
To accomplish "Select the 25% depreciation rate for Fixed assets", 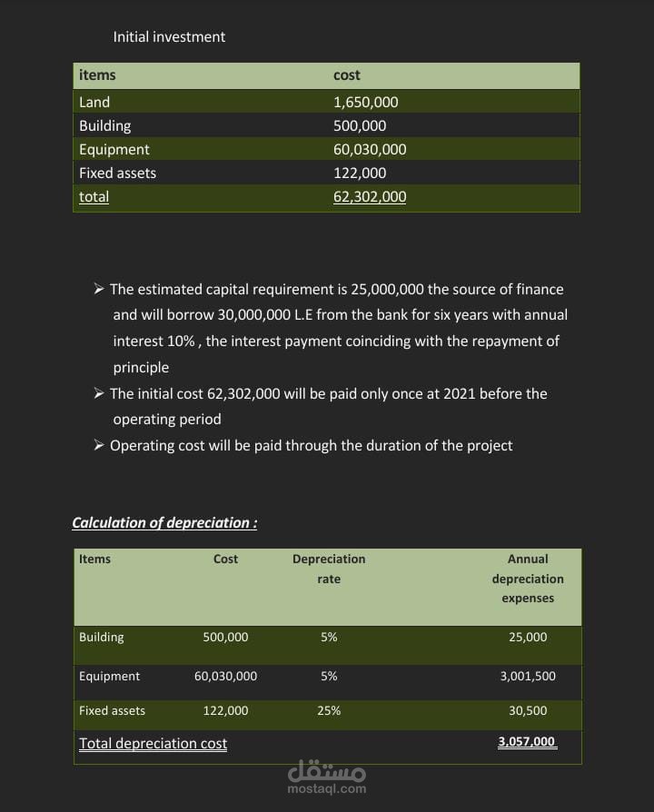I will point(329,710).
